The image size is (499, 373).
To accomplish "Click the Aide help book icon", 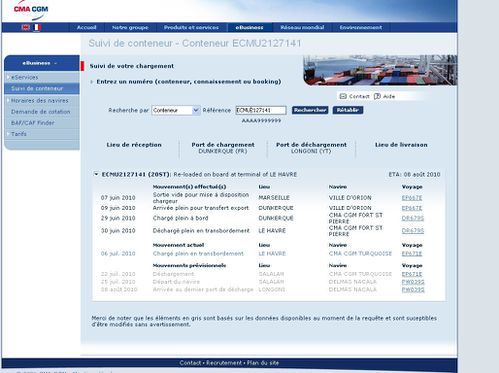I will click(x=377, y=96).
